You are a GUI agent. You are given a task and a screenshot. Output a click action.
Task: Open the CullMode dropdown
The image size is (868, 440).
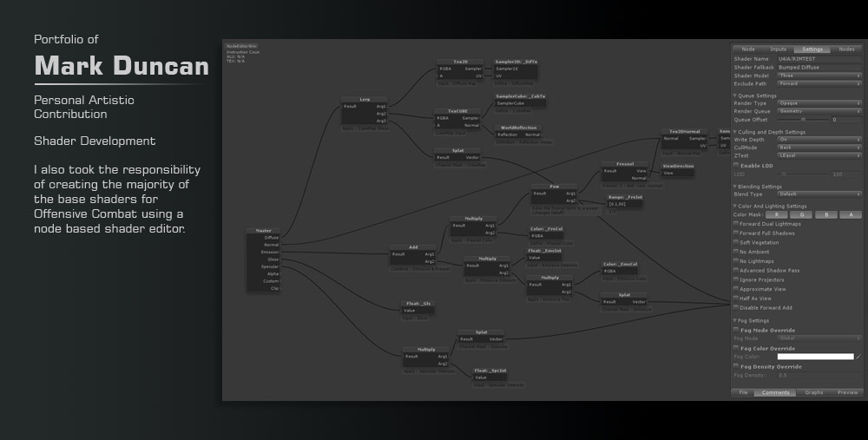click(x=819, y=148)
